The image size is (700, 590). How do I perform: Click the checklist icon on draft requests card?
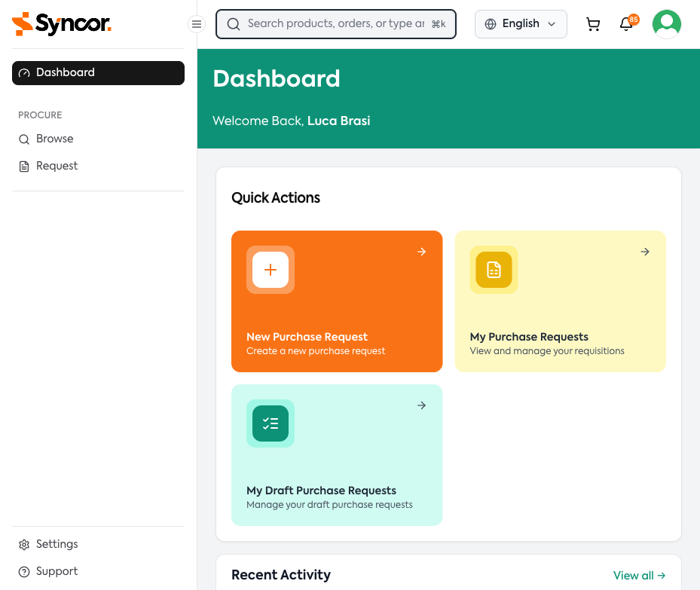tap(270, 423)
